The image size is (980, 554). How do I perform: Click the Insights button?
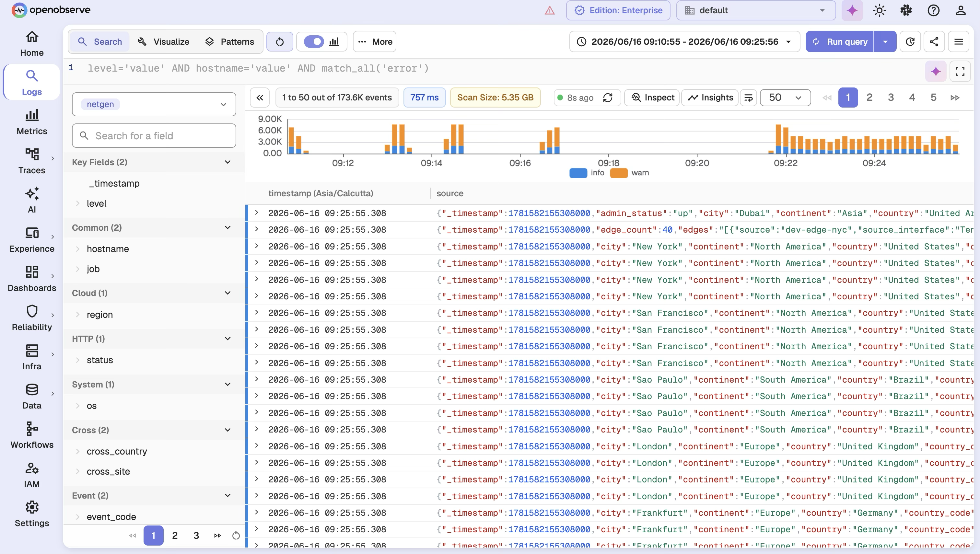click(x=710, y=98)
